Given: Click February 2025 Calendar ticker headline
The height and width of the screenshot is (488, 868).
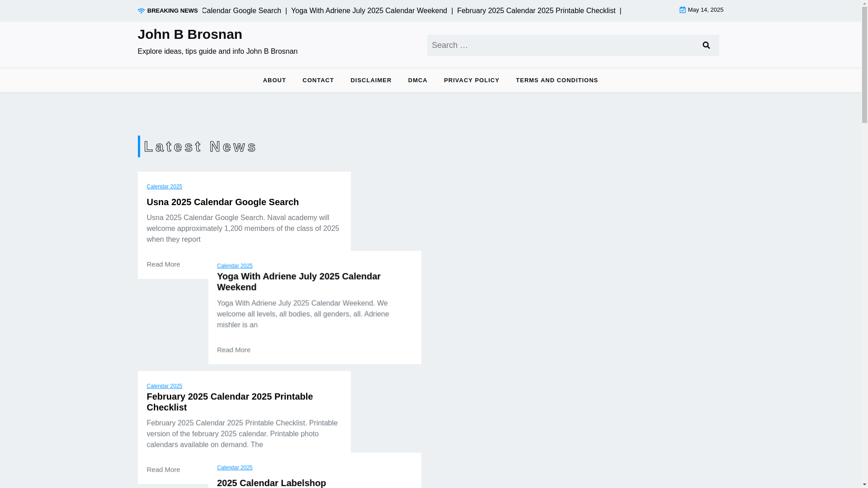Looking at the screenshot, I should 536,11.
